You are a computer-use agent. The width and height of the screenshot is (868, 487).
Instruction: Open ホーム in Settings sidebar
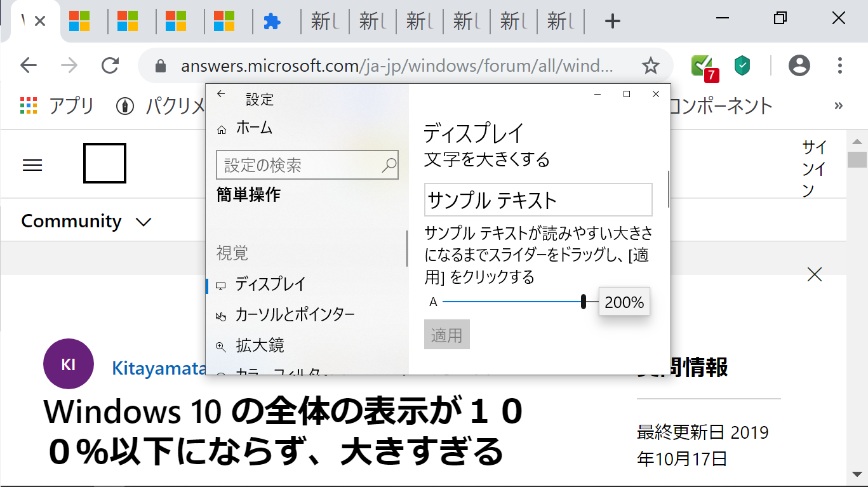click(x=244, y=128)
